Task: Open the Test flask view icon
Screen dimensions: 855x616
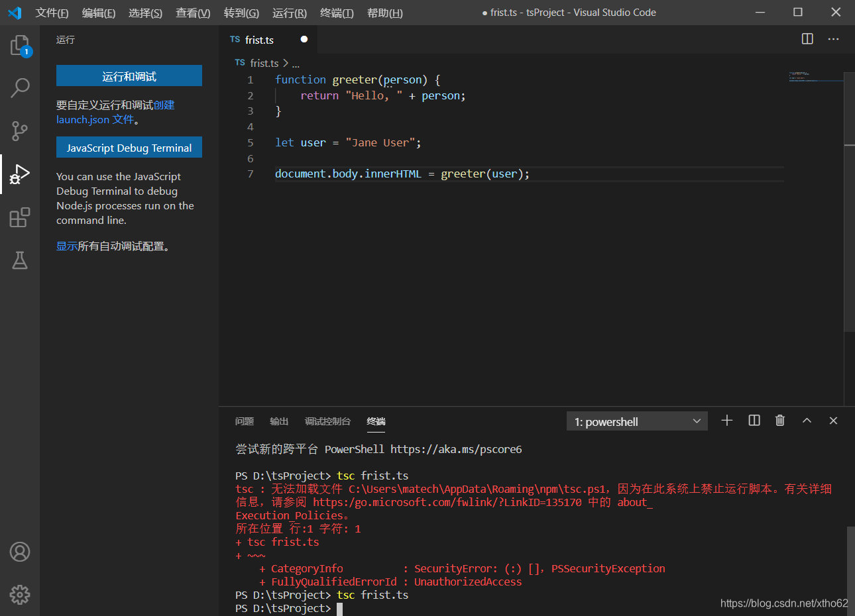Action: pyautogui.click(x=20, y=260)
